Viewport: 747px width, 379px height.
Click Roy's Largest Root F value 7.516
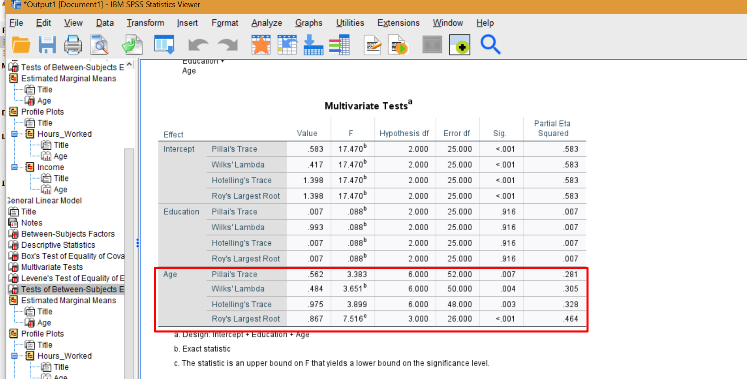pos(355,319)
